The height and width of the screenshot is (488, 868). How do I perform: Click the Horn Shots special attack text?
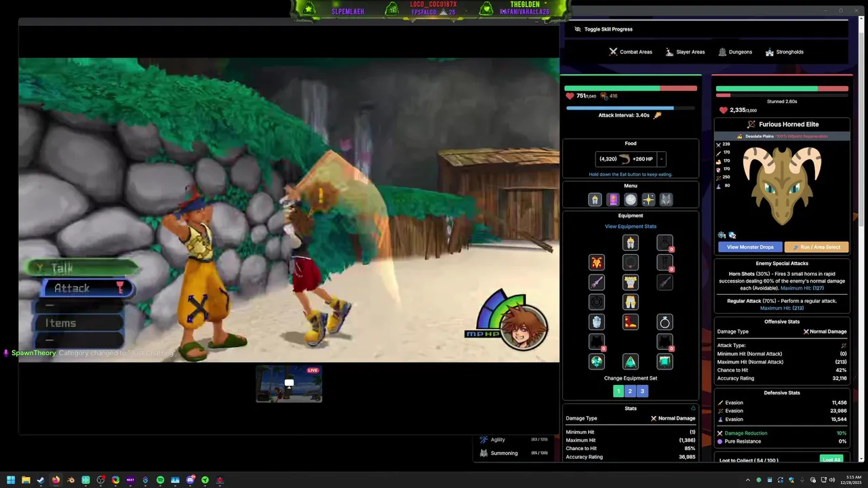point(782,281)
